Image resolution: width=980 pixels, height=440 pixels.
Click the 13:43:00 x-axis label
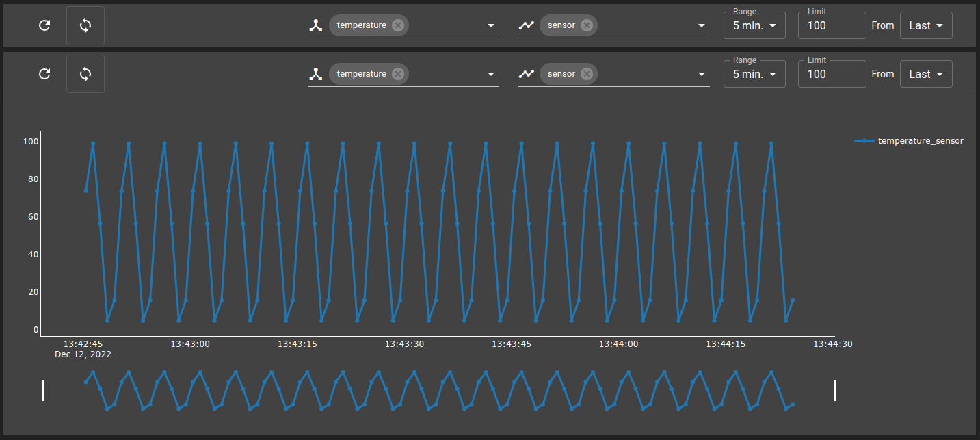[190, 344]
